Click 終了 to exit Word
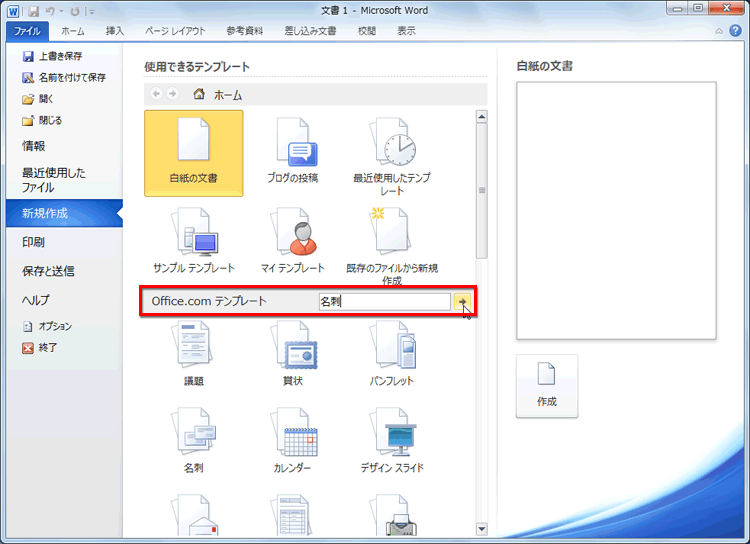The width and height of the screenshot is (750, 544). coord(40,348)
